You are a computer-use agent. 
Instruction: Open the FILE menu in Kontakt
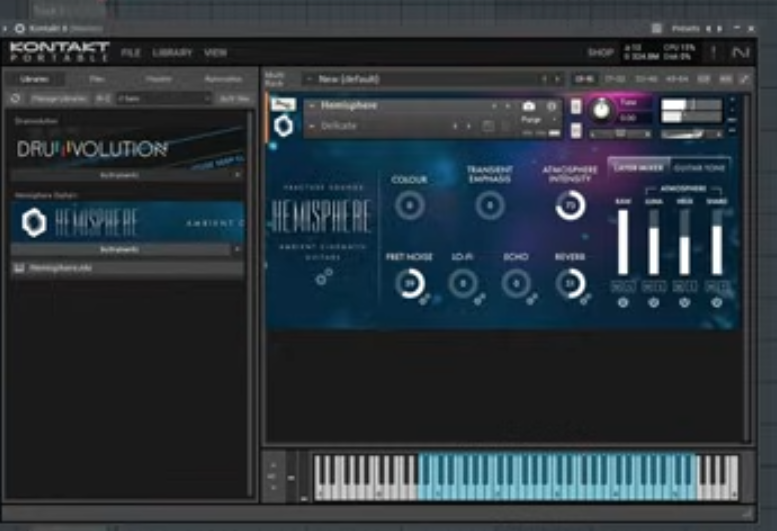point(131,53)
